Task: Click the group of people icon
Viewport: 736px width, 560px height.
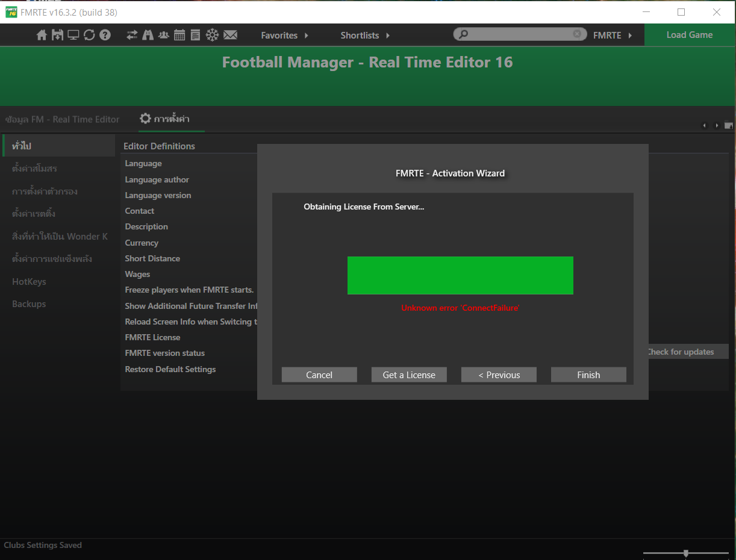Action: 164,36
